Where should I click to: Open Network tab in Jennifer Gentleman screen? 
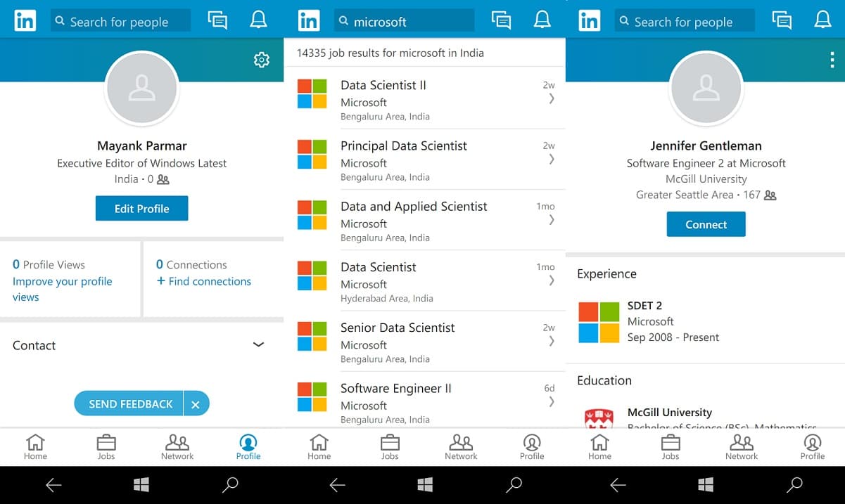tap(742, 447)
